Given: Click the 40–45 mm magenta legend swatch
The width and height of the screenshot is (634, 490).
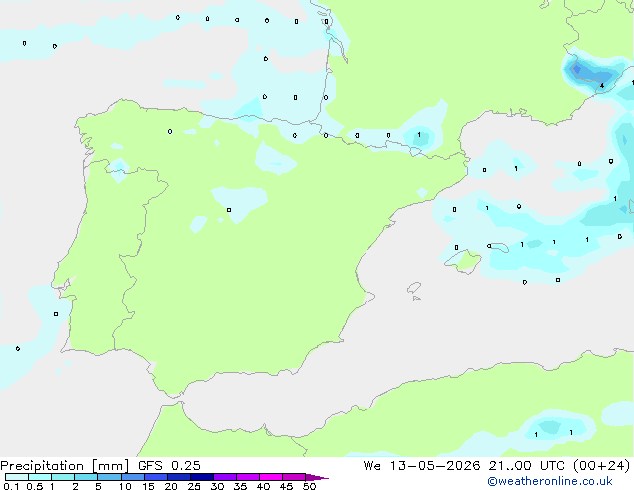Looking at the screenshot, I should tap(271, 477).
